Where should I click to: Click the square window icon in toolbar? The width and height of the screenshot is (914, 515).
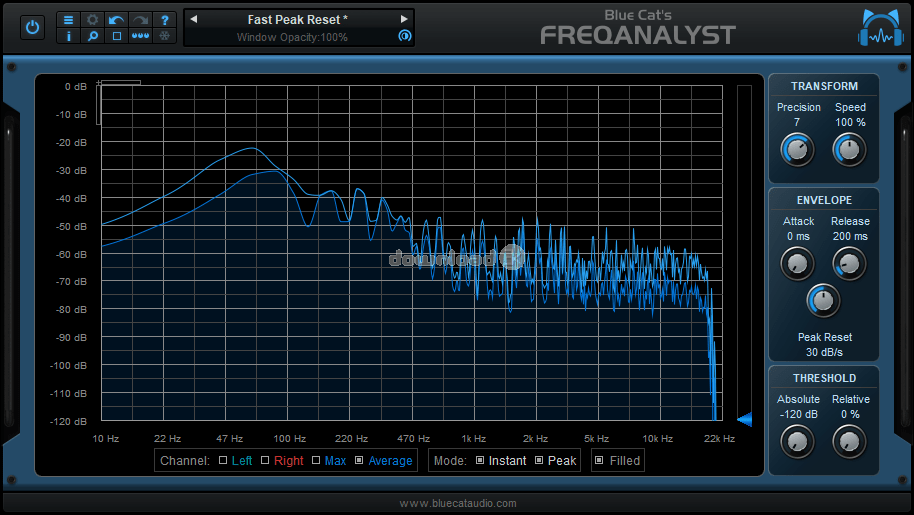pos(117,36)
